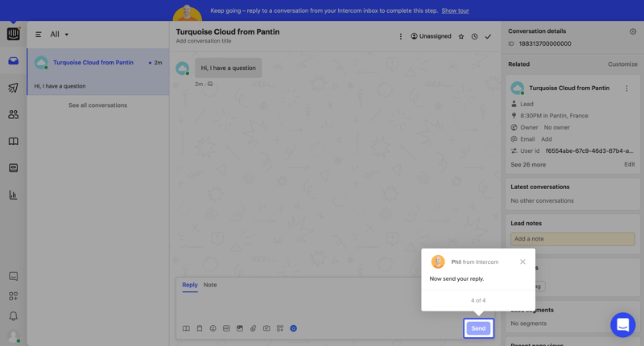Toggle inbox navigation hamburger menu
This screenshot has width=644, height=346.
pos(38,35)
